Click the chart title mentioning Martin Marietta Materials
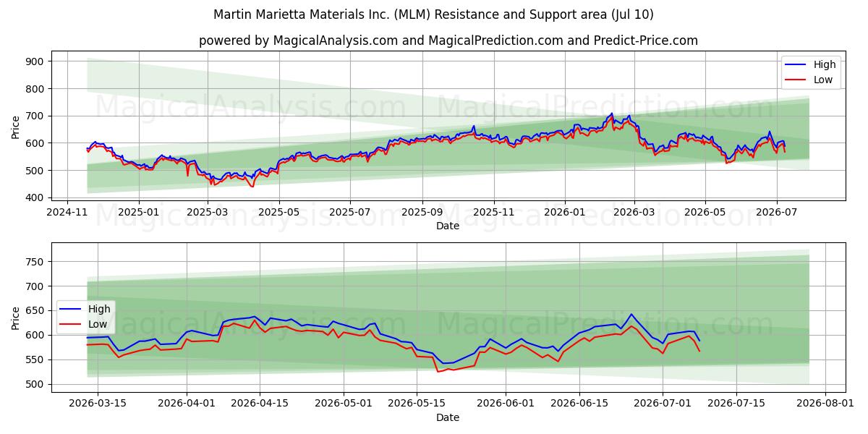Image resolution: width=868 pixels, height=434 pixels. point(433,14)
